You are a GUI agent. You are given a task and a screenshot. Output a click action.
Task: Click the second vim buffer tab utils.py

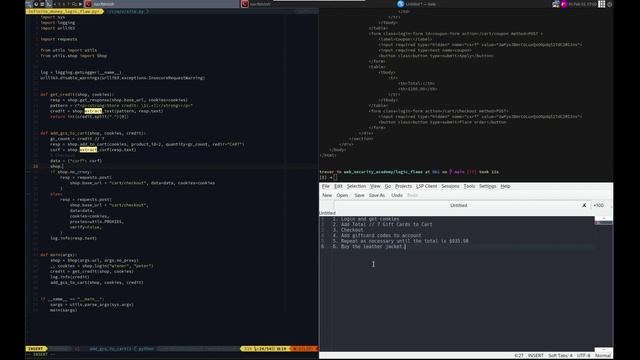(127, 11)
